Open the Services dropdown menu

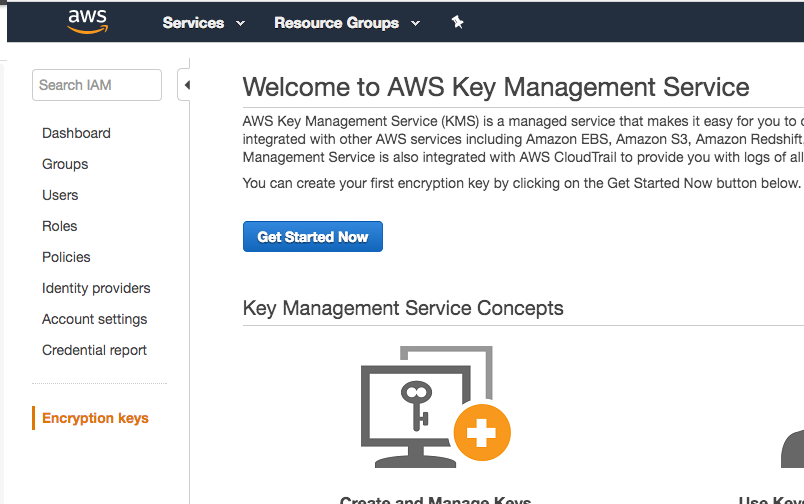(204, 23)
